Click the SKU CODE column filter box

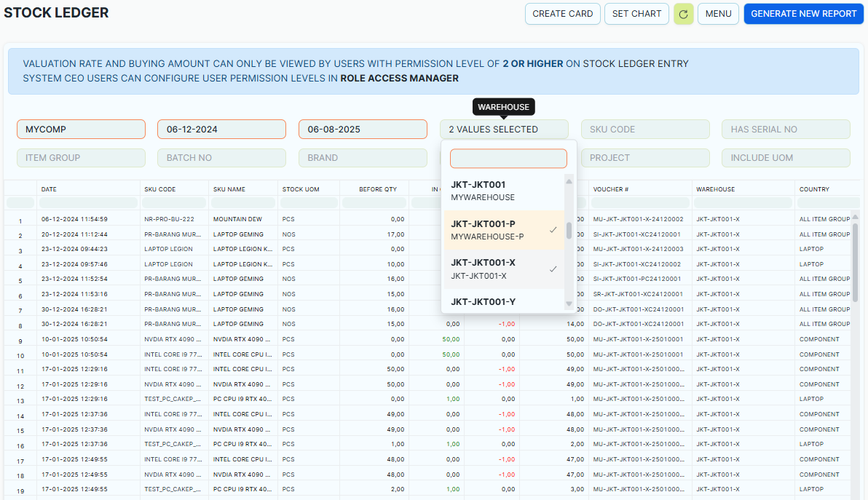174,203
